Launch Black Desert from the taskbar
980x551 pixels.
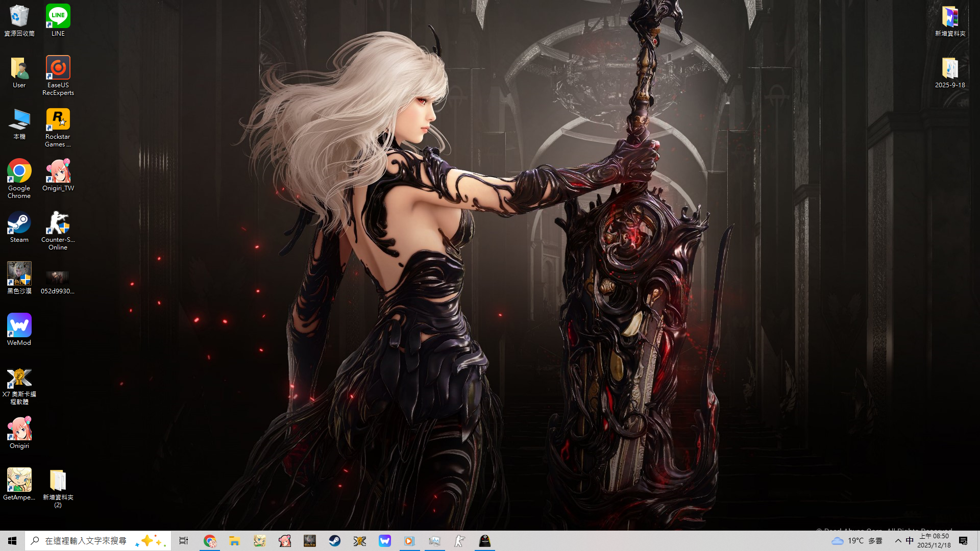click(x=310, y=541)
